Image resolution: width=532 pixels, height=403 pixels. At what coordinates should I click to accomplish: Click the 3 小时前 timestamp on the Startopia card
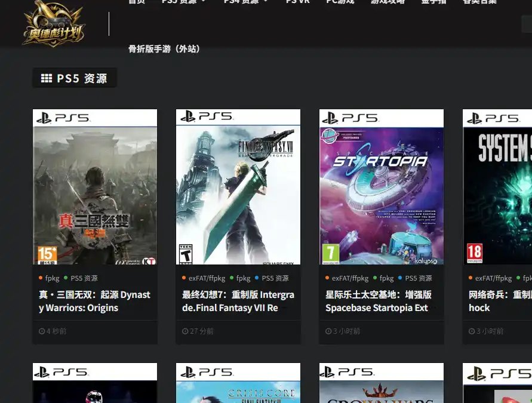(x=346, y=331)
